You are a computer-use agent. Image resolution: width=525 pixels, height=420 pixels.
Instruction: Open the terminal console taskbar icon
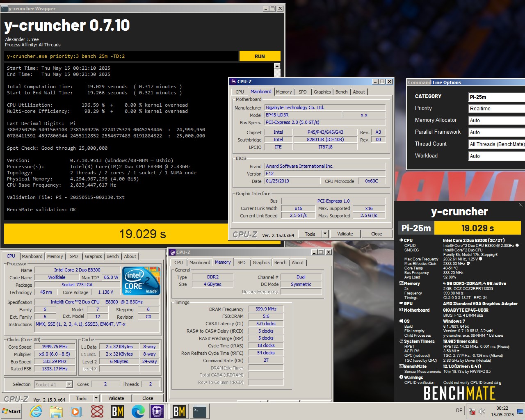[x=200, y=411]
